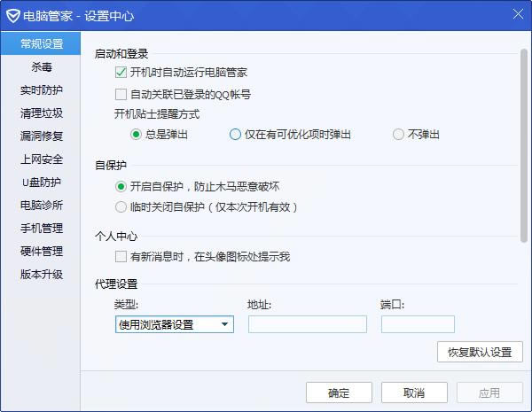The image size is (532, 412).
Task: Click the vertical scrollbar of settings panel
Action: [x=523, y=146]
